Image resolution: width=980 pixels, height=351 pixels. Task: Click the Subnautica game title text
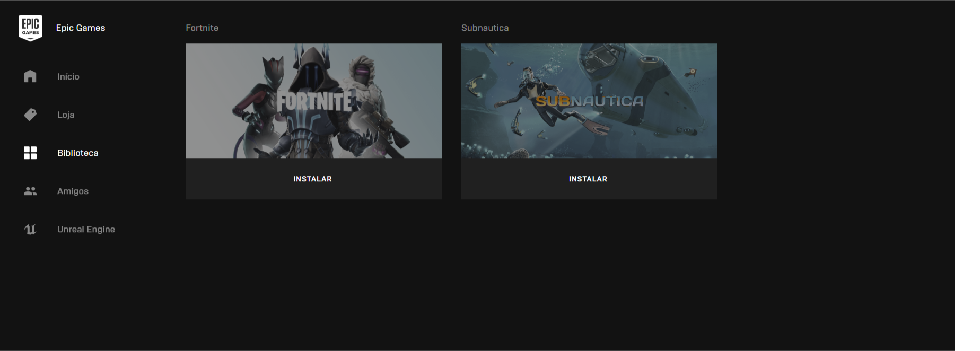tap(485, 28)
